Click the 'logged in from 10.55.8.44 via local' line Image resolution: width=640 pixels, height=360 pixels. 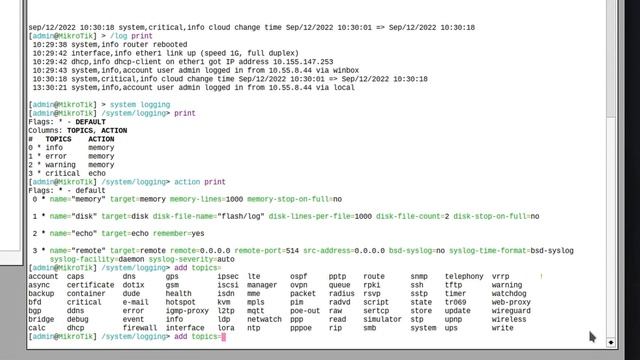[x=193, y=87]
